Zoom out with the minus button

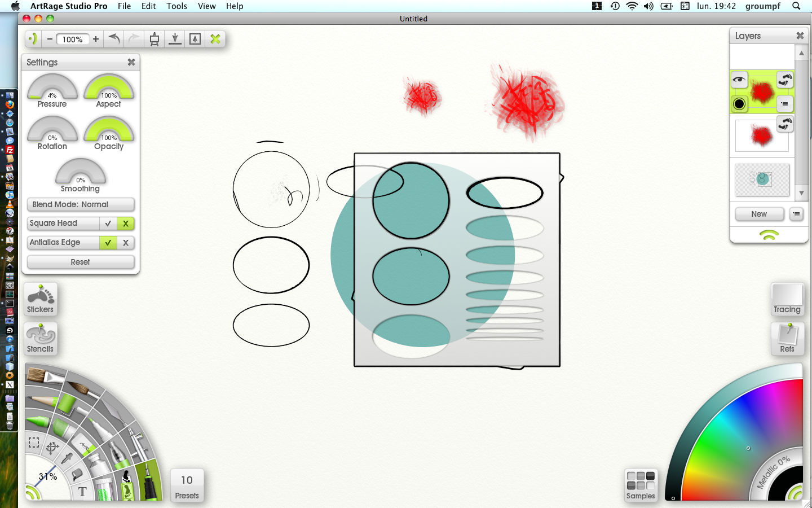pyautogui.click(x=50, y=39)
